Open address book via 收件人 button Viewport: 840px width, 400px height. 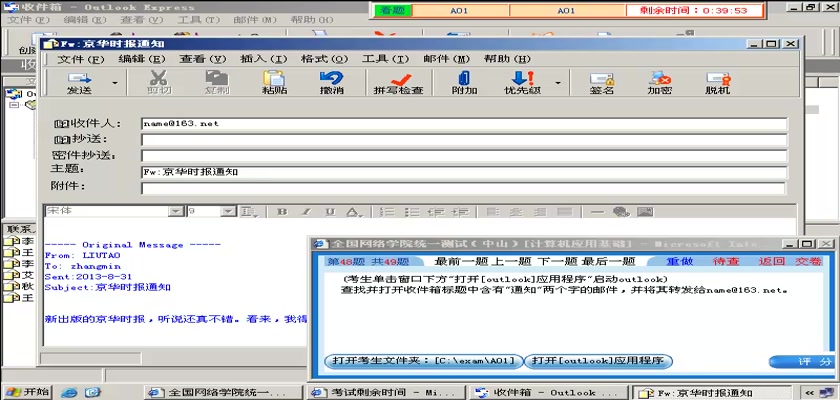click(x=88, y=124)
